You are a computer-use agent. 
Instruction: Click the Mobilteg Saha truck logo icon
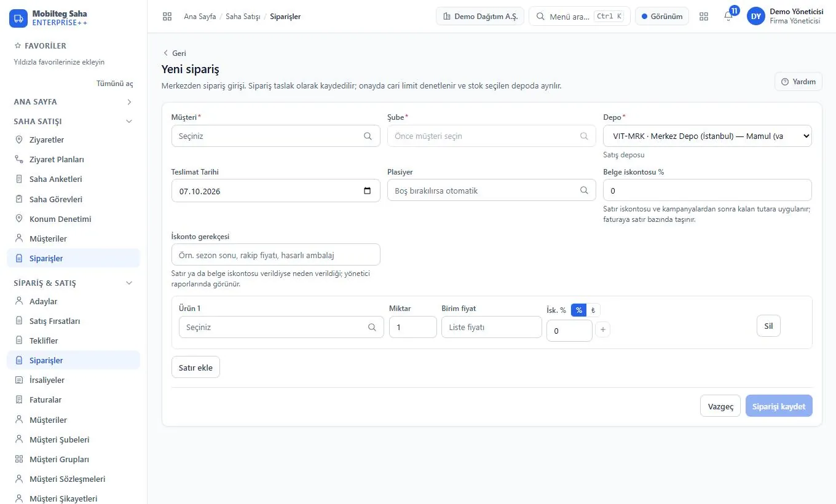(x=18, y=18)
